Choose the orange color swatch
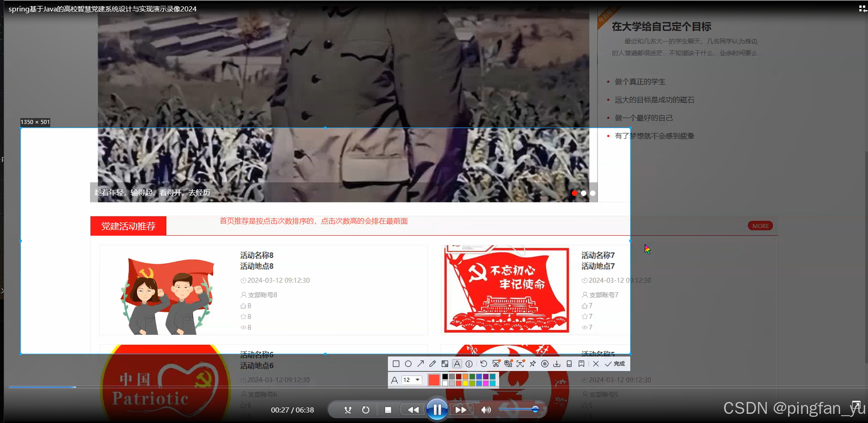The image size is (868, 423). (465, 377)
